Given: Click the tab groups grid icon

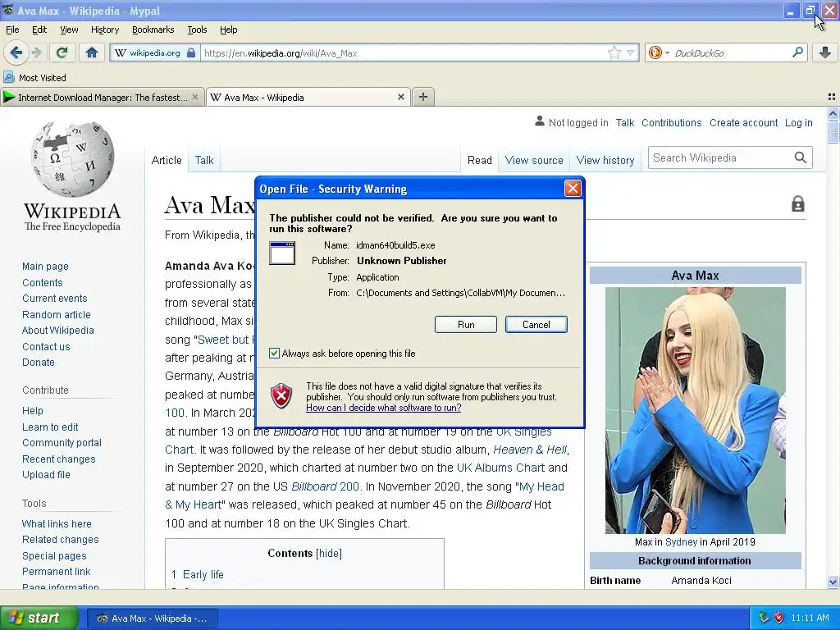Looking at the screenshot, I should coord(832,97).
